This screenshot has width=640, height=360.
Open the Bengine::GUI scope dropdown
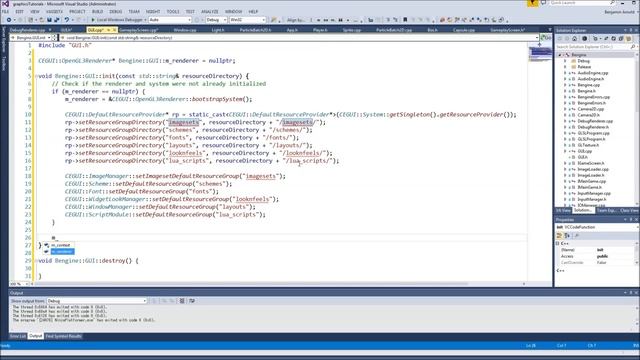[30, 38]
